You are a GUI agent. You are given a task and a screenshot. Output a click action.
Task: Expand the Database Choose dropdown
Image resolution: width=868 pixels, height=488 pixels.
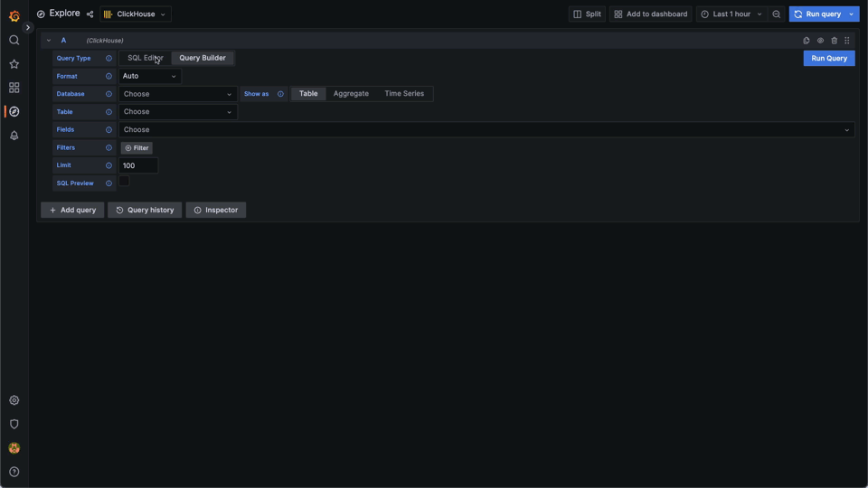[x=177, y=94]
